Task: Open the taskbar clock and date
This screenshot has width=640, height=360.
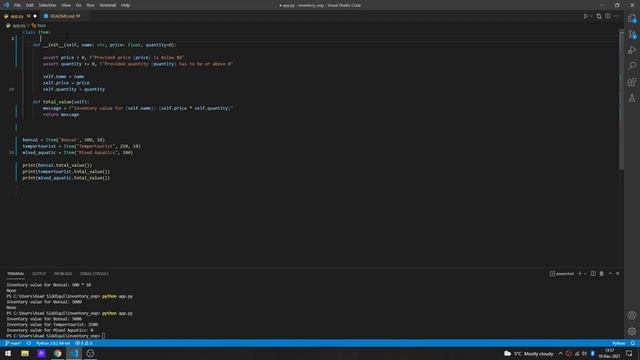Action: (609, 353)
